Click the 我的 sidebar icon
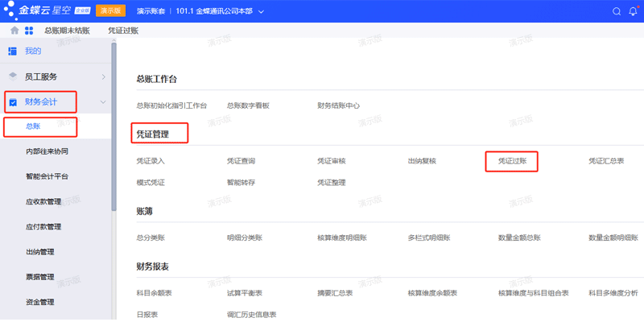The width and height of the screenshot is (644, 322). [13, 52]
